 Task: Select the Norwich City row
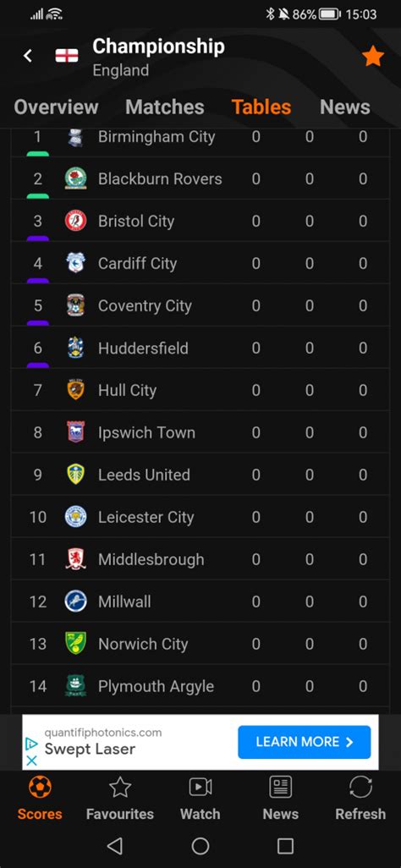(200, 644)
